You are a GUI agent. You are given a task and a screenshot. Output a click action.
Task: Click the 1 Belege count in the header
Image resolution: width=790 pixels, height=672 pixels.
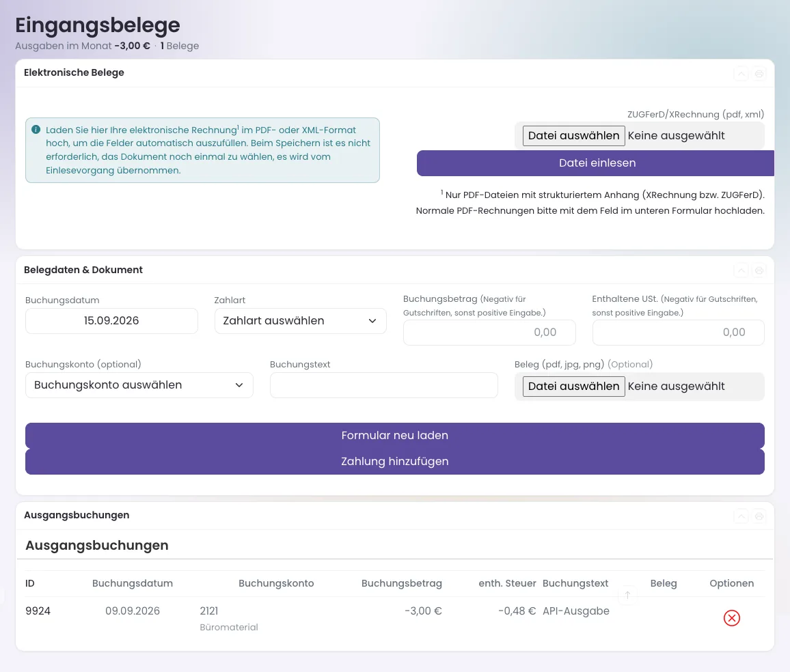(x=179, y=46)
